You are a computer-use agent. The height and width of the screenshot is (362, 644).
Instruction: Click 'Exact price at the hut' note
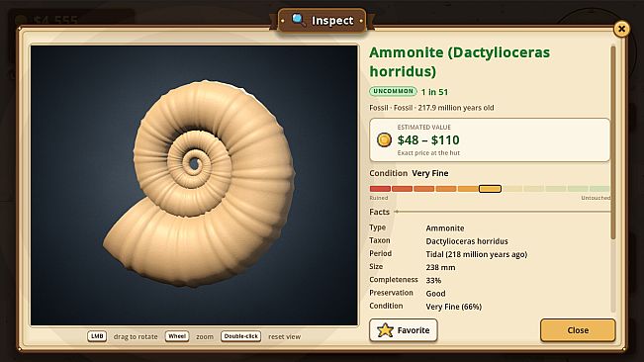[428, 152]
